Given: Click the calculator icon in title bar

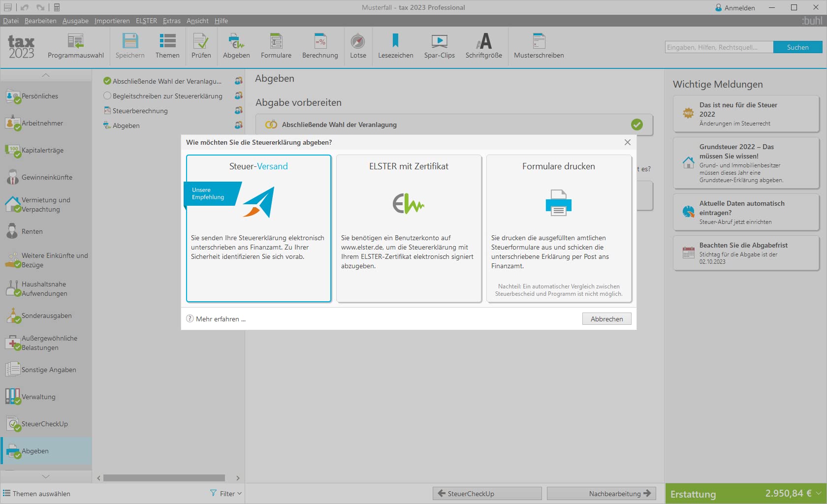Looking at the screenshot, I should click(x=57, y=7).
